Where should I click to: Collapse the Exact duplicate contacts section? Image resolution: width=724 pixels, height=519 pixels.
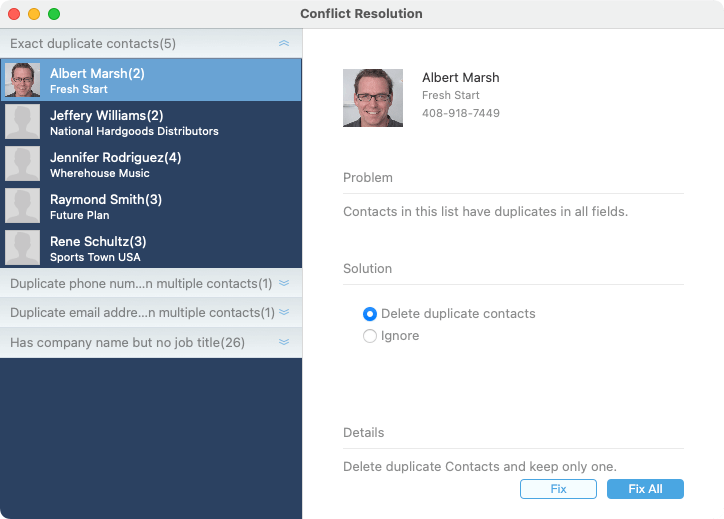click(284, 43)
